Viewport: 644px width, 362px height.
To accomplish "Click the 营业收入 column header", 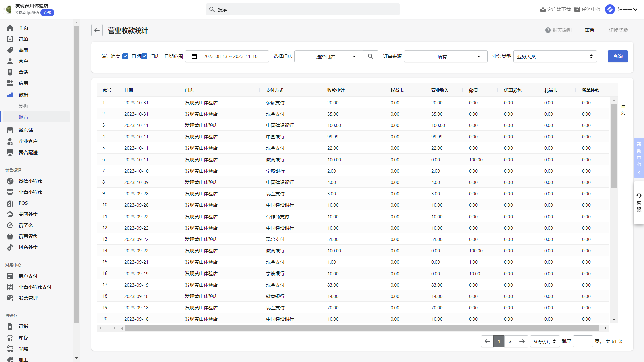I will tap(440, 90).
